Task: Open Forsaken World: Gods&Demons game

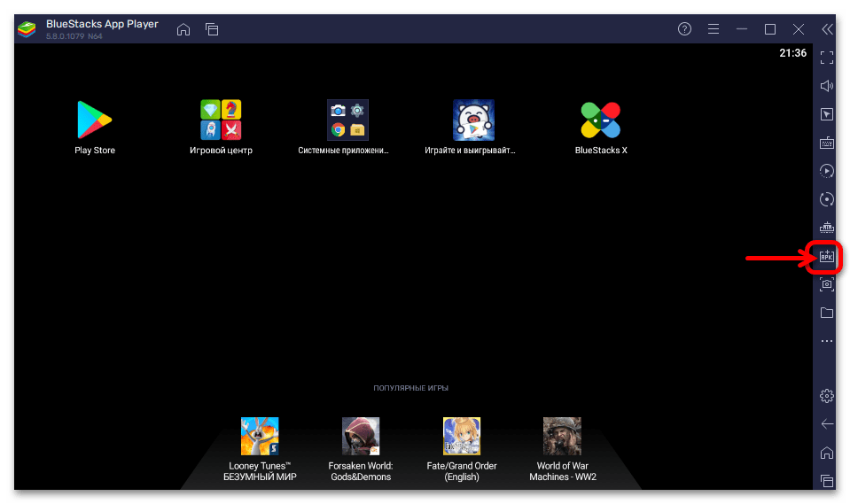Action: 361,436
